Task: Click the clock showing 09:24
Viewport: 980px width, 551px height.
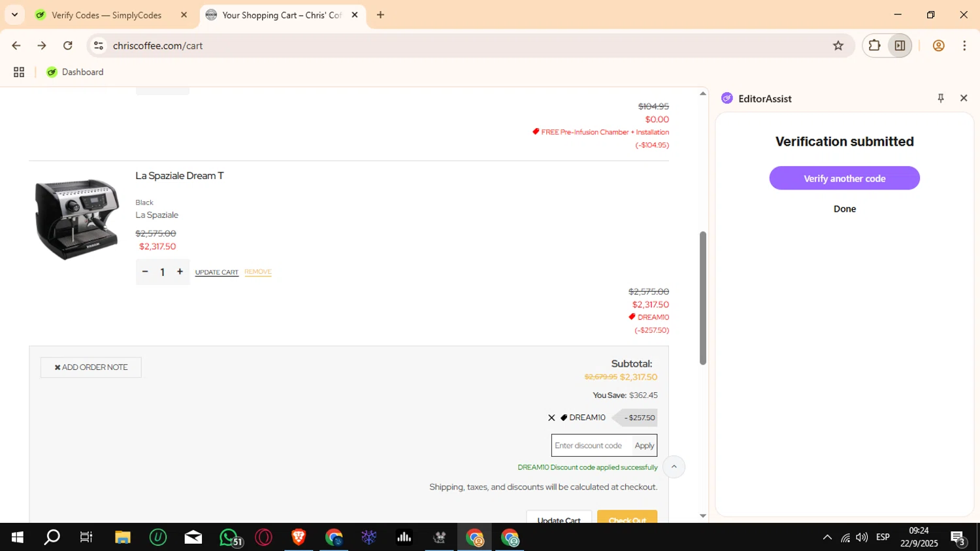Action: (x=919, y=531)
